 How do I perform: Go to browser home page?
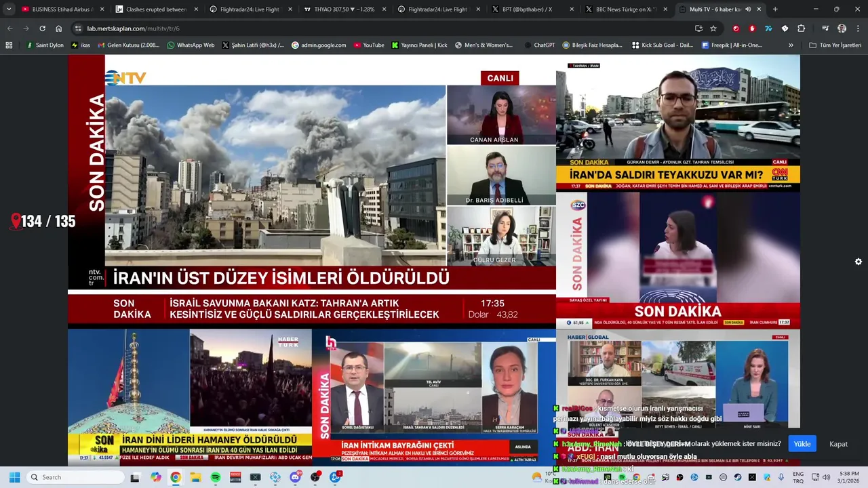[59, 28]
